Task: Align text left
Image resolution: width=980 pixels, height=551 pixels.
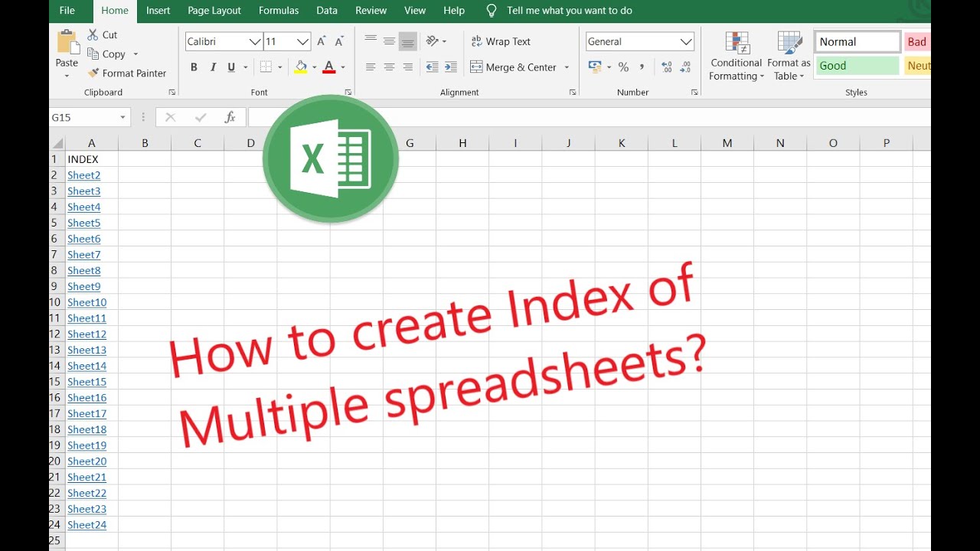Action: [x=371, y=67]
